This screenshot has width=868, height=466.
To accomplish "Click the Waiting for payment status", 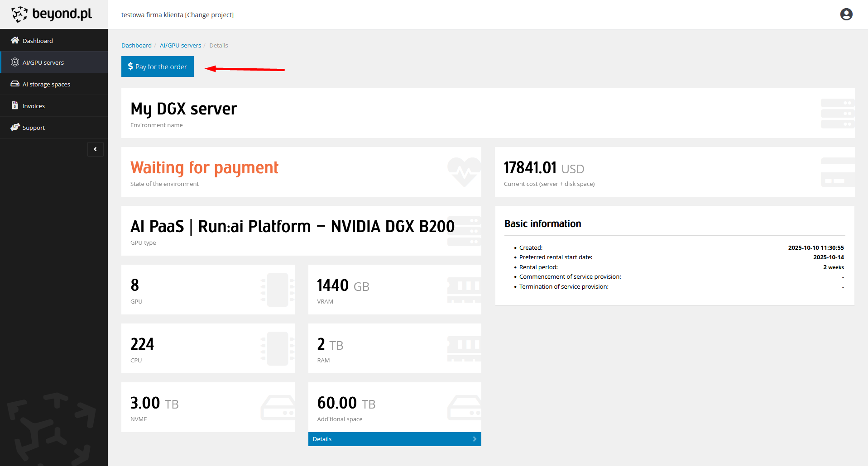I will click(x=204, y=168).
